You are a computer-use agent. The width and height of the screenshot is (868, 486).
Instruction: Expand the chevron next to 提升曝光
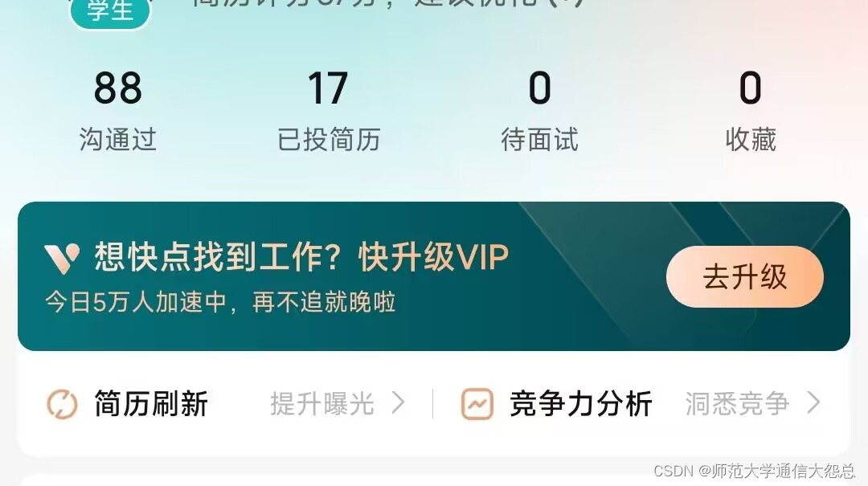[x=399, y=403]
